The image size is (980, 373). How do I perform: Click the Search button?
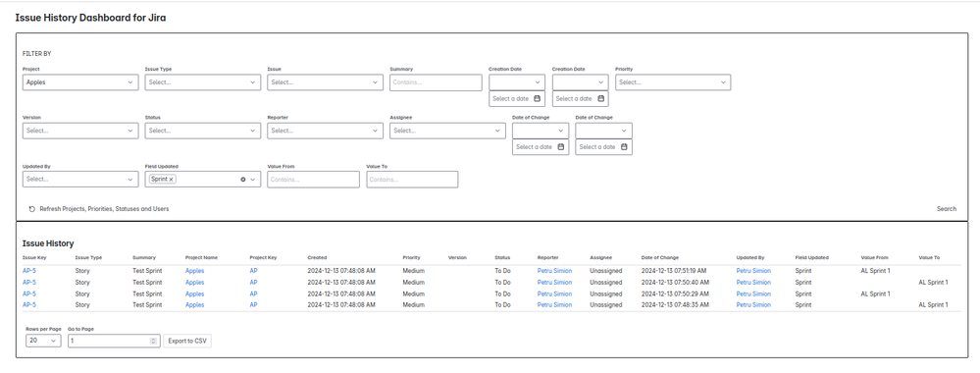[947, 209]
